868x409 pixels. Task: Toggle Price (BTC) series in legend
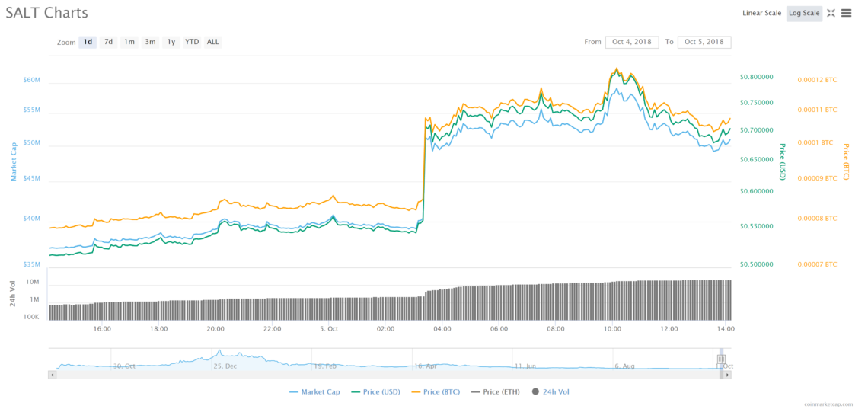tap(436, 391)
